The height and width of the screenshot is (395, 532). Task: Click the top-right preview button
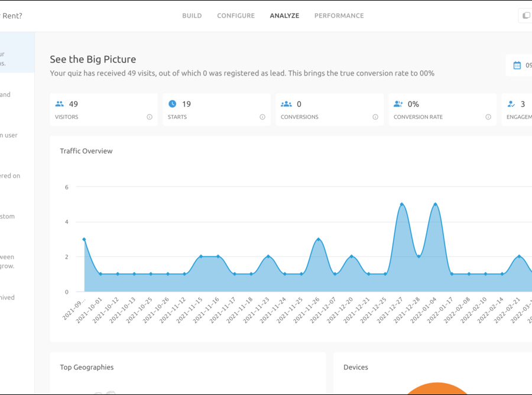pos(525,16)
